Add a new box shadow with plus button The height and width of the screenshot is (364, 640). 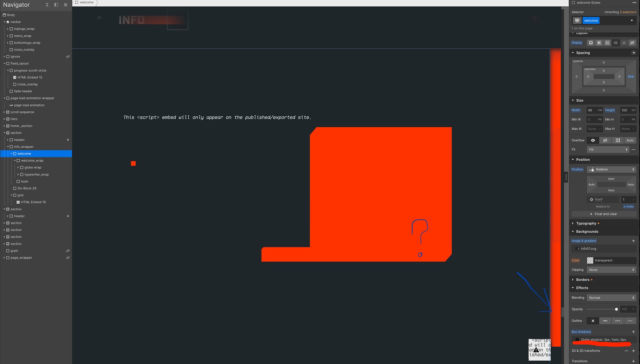[634, 332]
